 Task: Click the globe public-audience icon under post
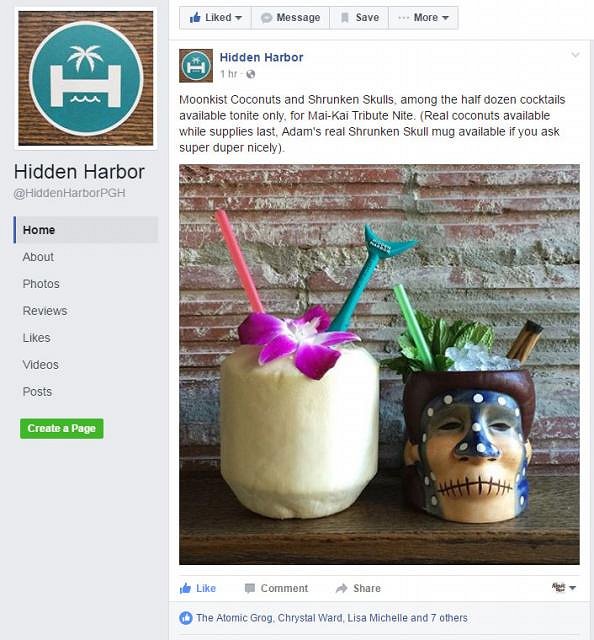click(x=251, y=74)
